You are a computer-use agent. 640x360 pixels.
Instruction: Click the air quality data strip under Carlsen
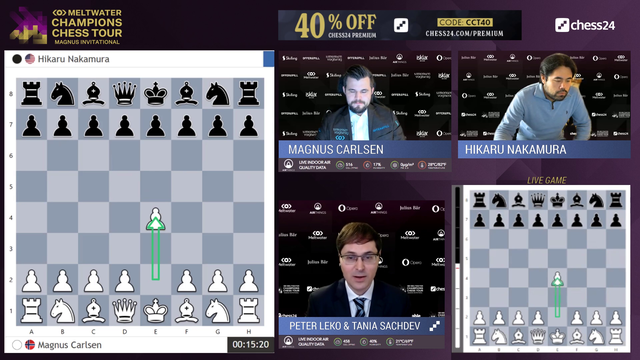coord(365,165)
